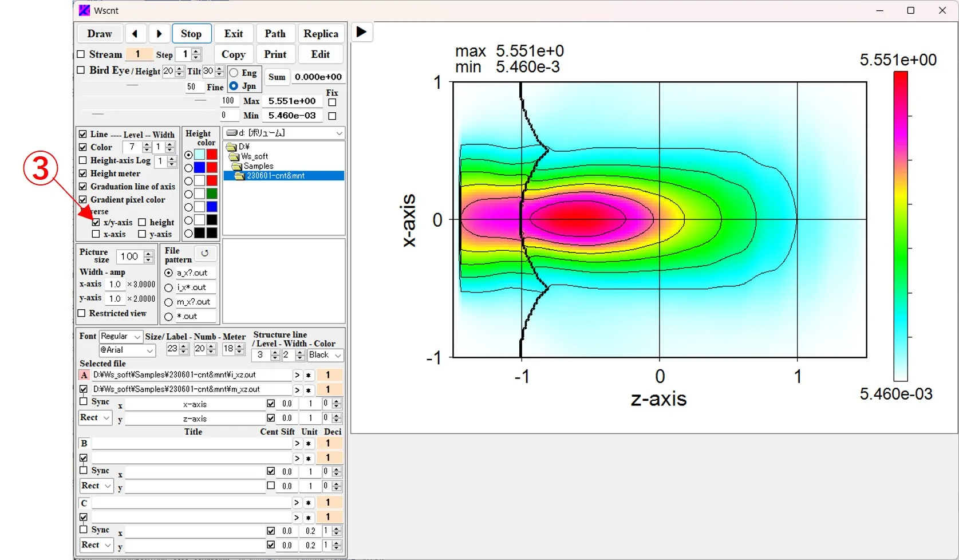Click the asterisk button in section C first row
The image size is (959, 560).
(309, 503)
